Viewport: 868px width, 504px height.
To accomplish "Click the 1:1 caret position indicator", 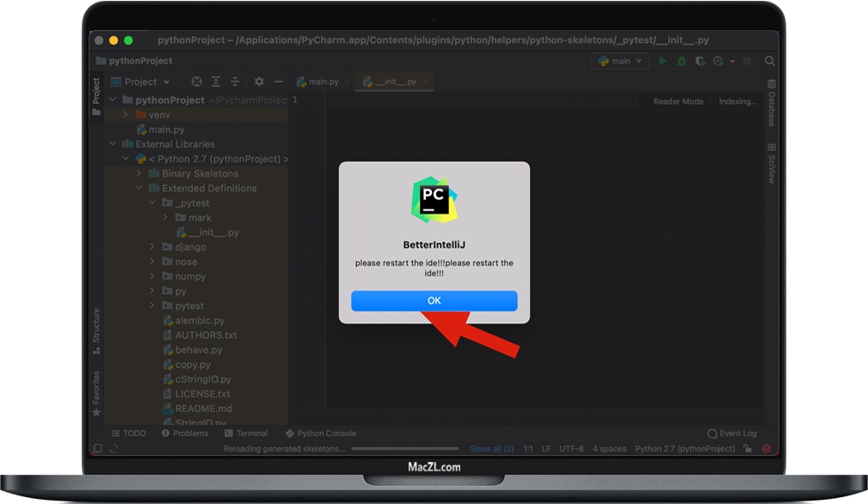I will pyautogui.click(x=528, y=449).
